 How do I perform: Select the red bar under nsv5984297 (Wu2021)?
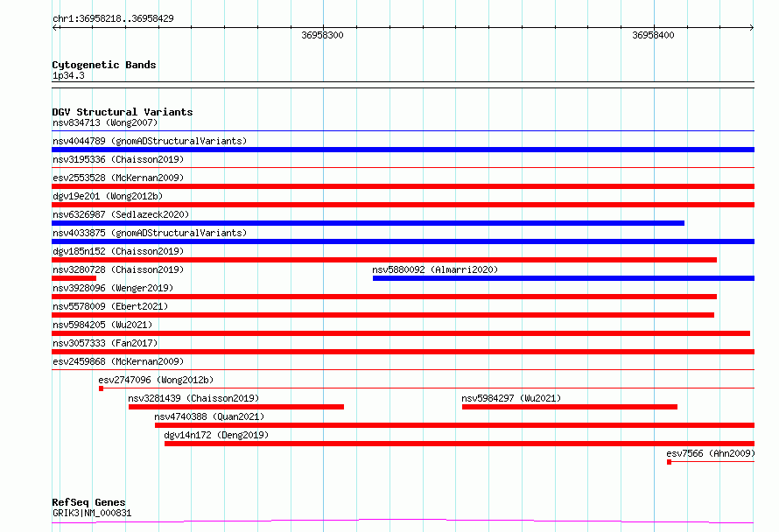tap(570, 407)
